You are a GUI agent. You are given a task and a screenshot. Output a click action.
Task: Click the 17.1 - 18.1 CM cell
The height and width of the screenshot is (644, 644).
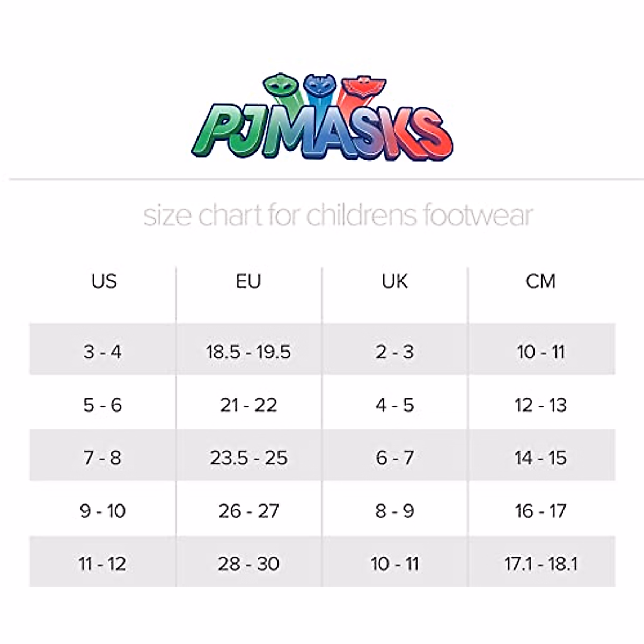click(540, 563)
